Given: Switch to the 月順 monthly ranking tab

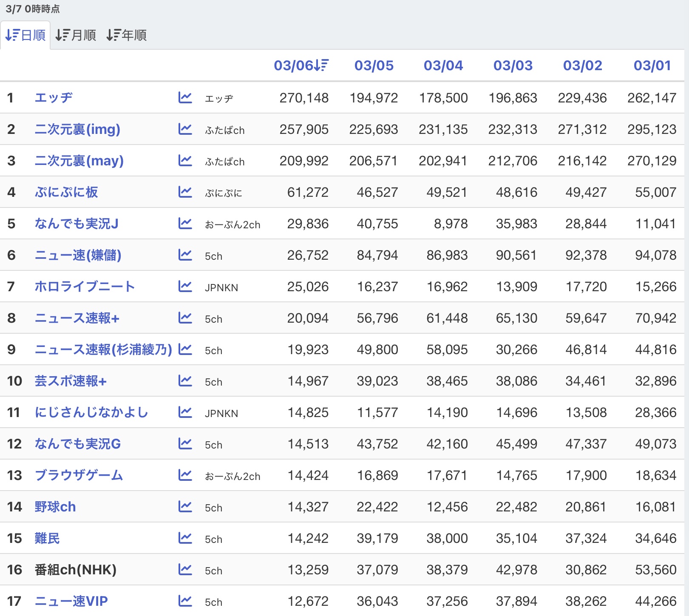Looking at the screenshot, I should point(76,35).
